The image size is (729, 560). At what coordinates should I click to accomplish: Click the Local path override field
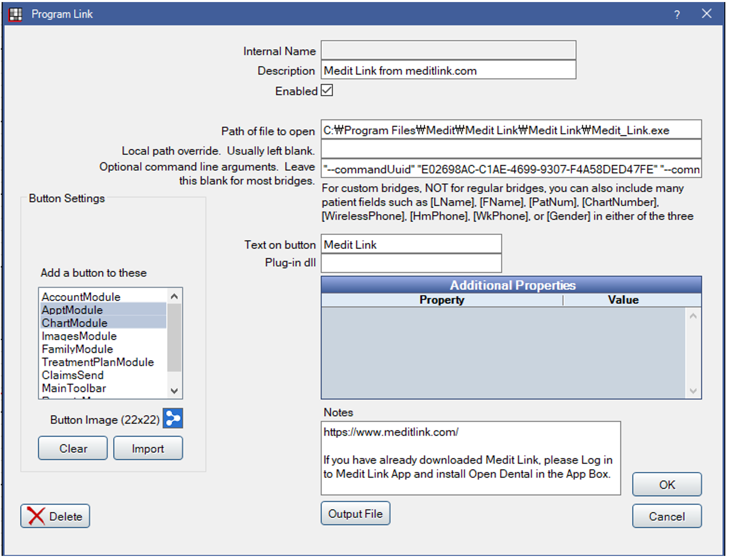tap(511, 149)
